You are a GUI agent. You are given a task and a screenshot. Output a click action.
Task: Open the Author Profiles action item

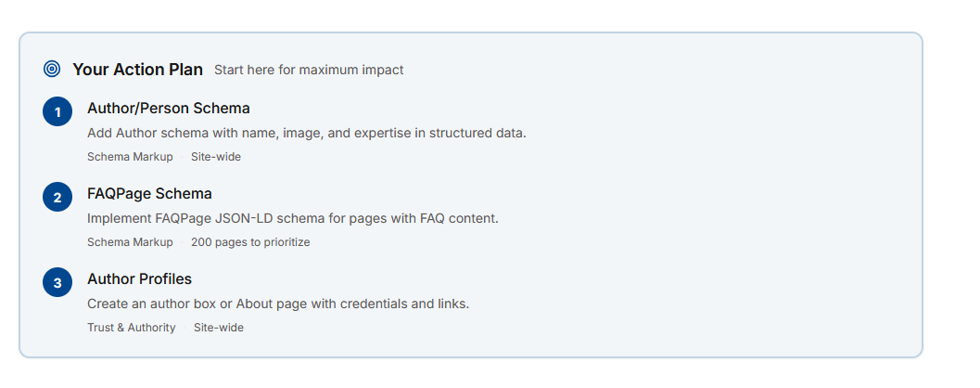[139, 279]
